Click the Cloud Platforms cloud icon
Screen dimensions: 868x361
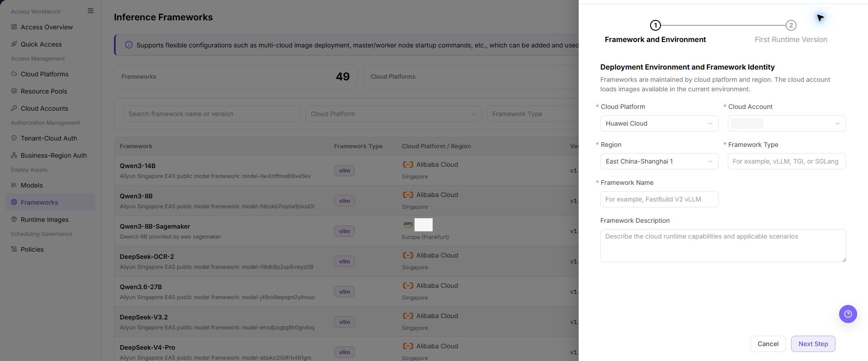pos(14,74)
